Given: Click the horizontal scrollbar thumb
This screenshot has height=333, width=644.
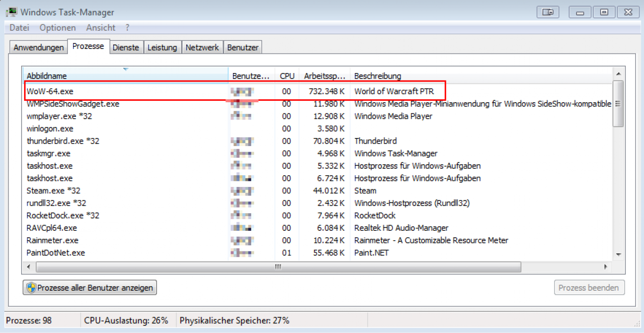Looking at the screenshot, I should click(x=278, y=267).
